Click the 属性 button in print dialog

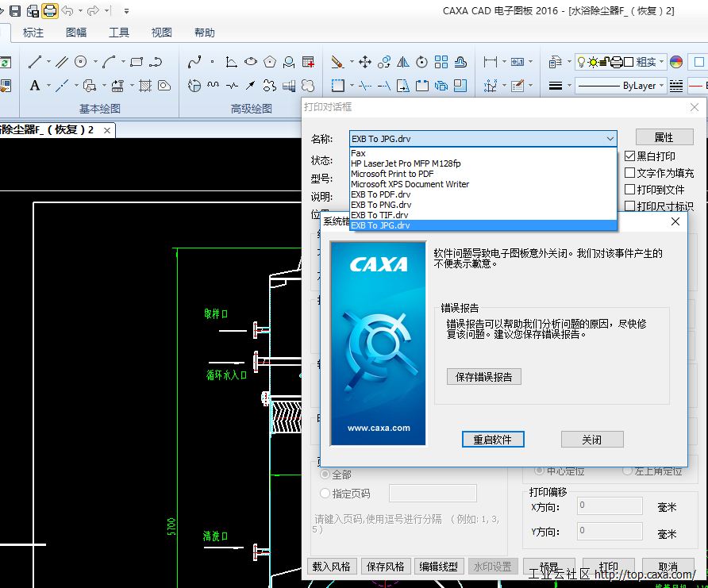coord(664,137)
